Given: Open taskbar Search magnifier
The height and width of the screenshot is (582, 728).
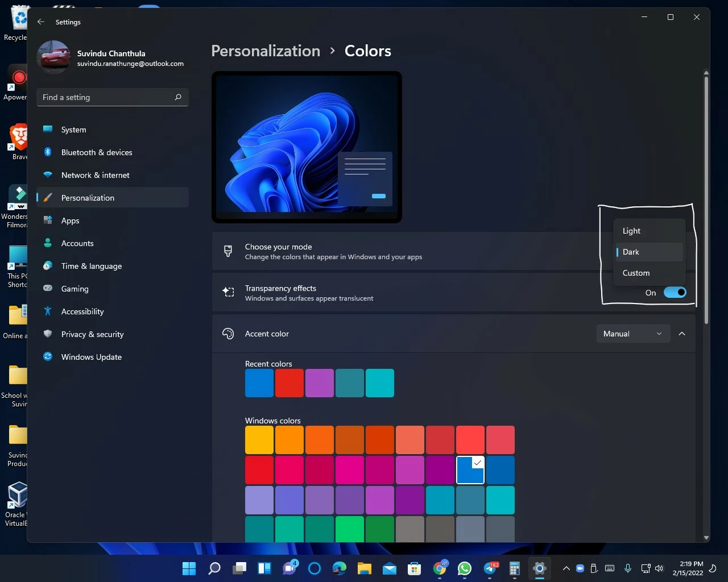Looking at the screenshot, I should [214, 568].
